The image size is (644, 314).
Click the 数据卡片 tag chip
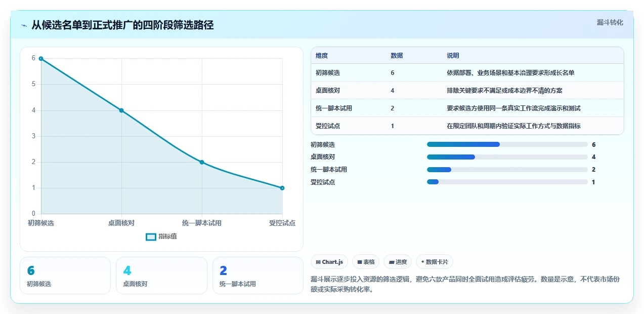(435, 262)
